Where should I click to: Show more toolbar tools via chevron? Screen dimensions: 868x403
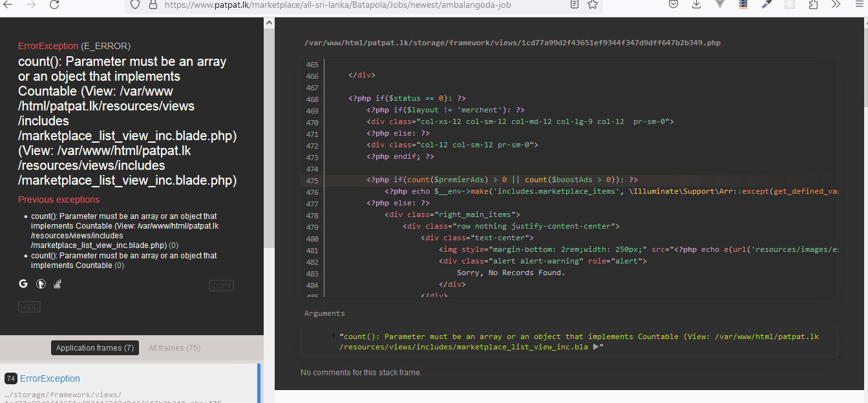836,5
